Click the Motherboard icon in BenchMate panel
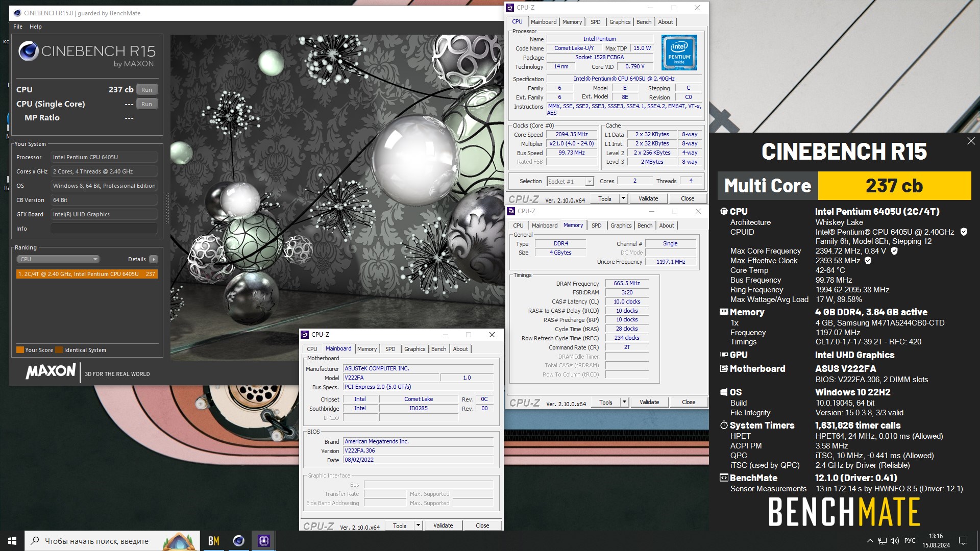Viewport: 980px width, 551px height. [x=724, y=368]
